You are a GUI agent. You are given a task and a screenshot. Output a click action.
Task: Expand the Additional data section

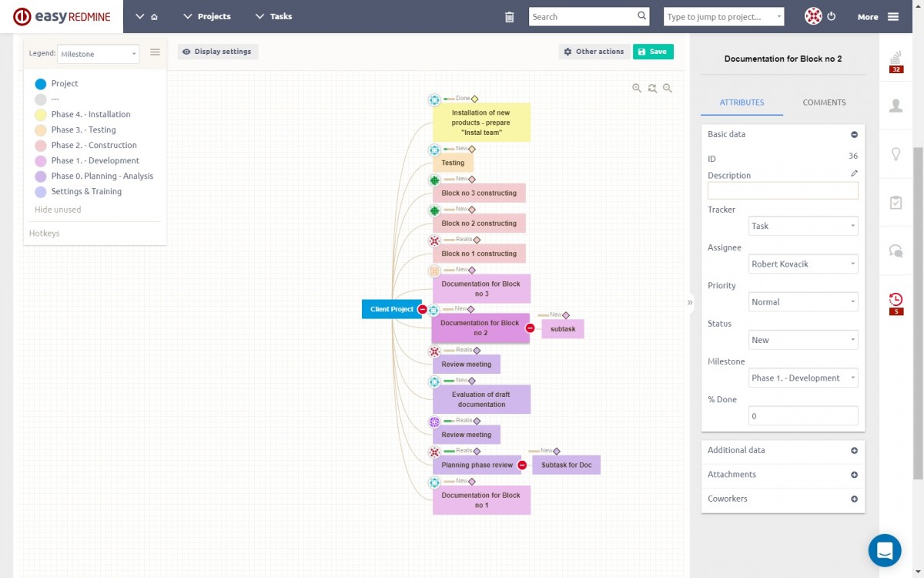coord(854,451)
